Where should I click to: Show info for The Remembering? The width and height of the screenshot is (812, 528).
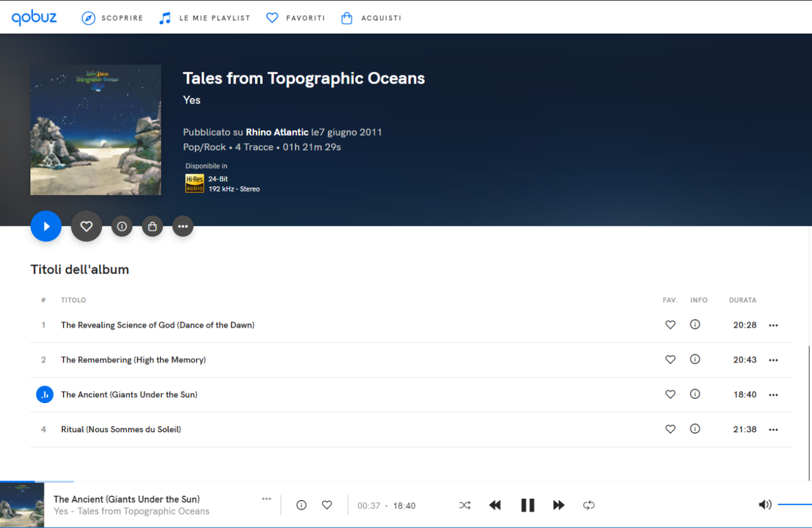[695, 359]
